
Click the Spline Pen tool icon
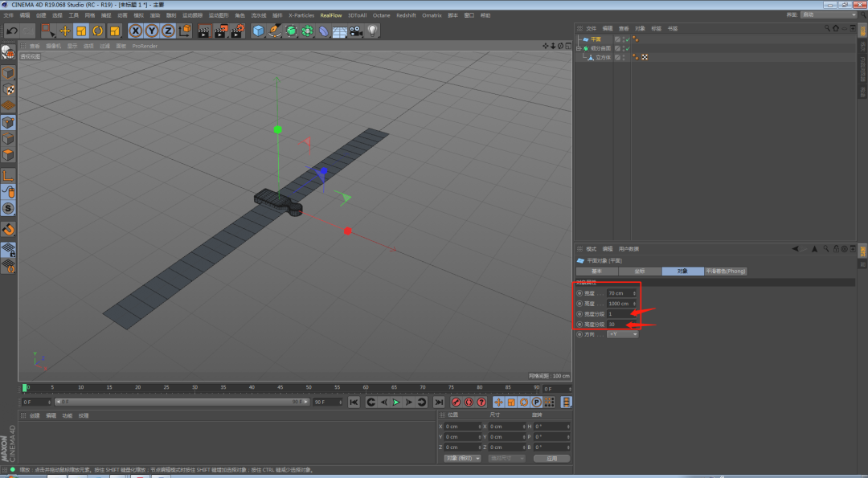275,31
